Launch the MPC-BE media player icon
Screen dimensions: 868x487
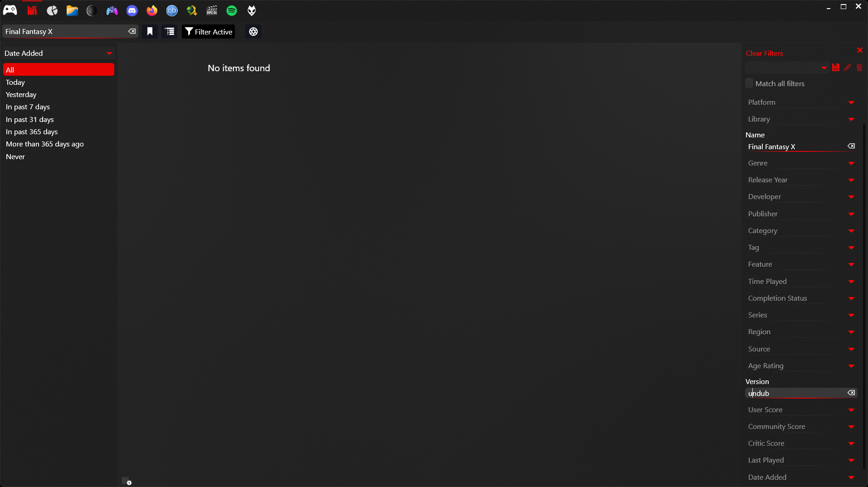point(212,10)
